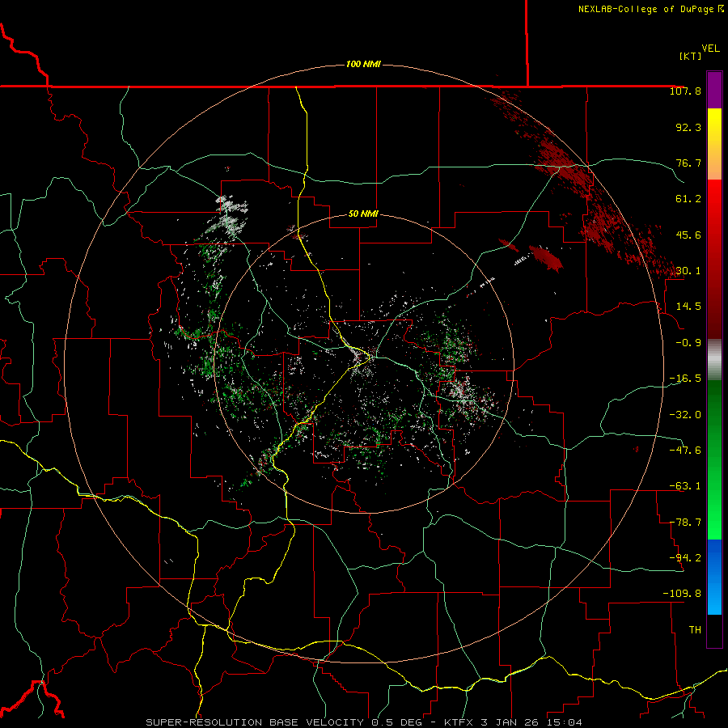Click the 100 NMI range ring label
The width and height of the screenshot is (728, 728).
363,64
